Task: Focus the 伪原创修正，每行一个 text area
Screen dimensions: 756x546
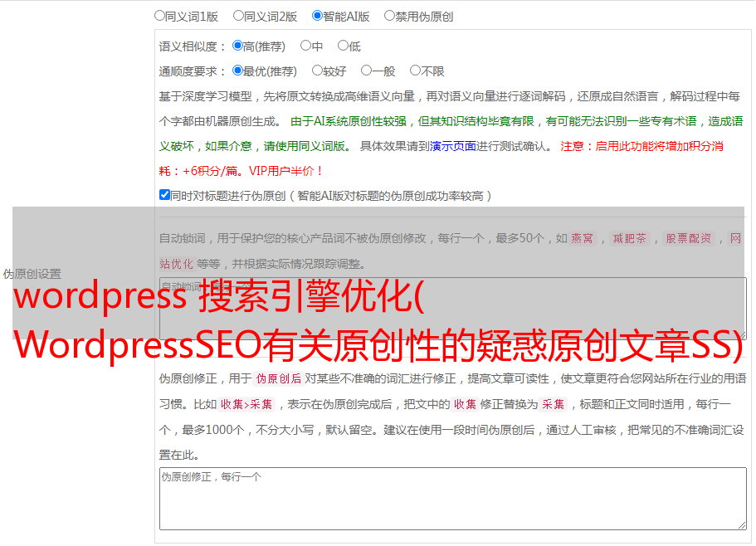Action: click(x=453, y=499)
